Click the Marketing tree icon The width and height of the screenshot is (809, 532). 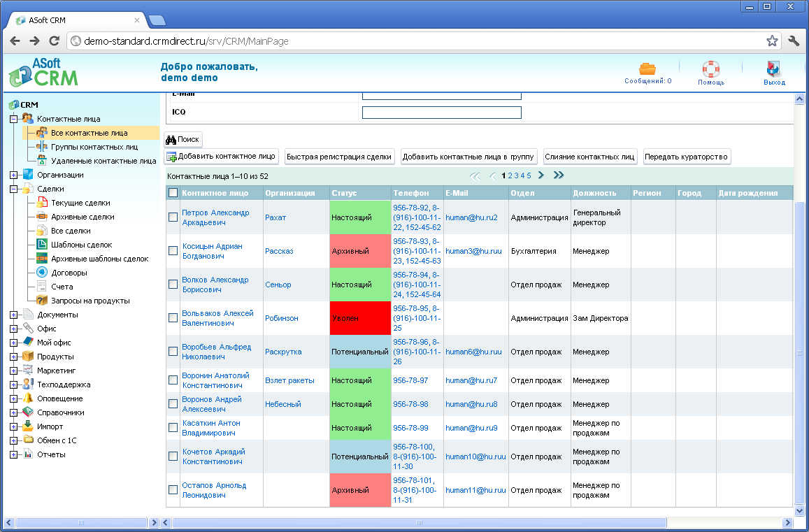point(28,371)
